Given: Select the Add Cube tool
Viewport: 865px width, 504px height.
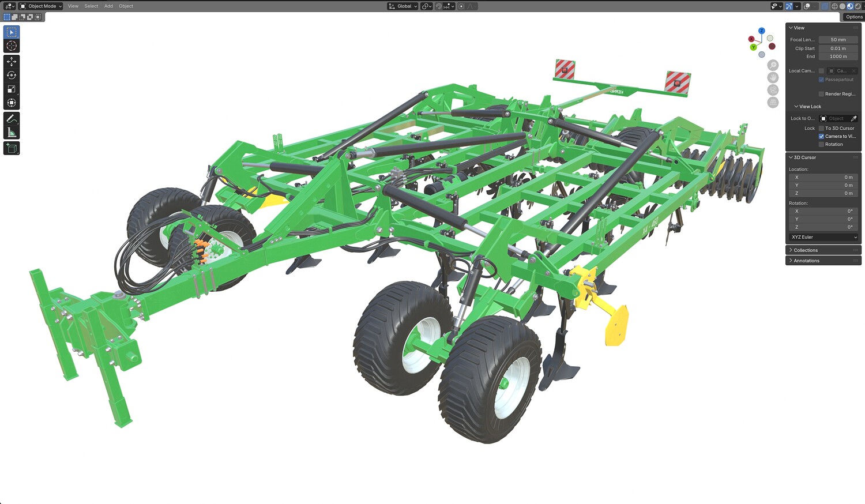Looking at the screenshot, I should [12, 148].
